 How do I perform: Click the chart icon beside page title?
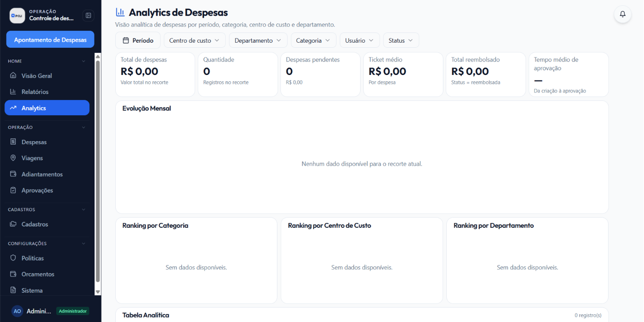(x=120, y=12)
